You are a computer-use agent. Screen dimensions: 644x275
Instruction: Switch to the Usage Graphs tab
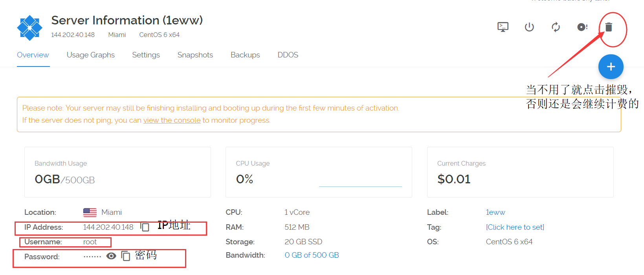pyautogui.click(x=90, y=55)
